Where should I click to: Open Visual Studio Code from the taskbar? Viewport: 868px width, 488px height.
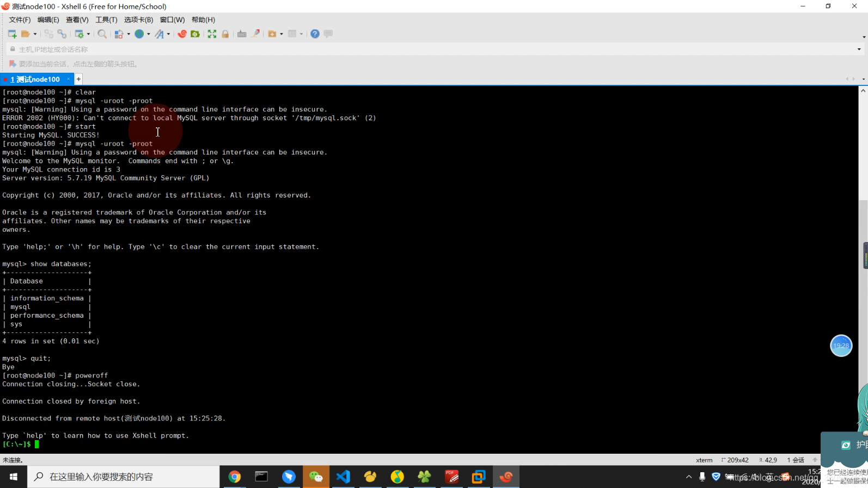(343, 477)
